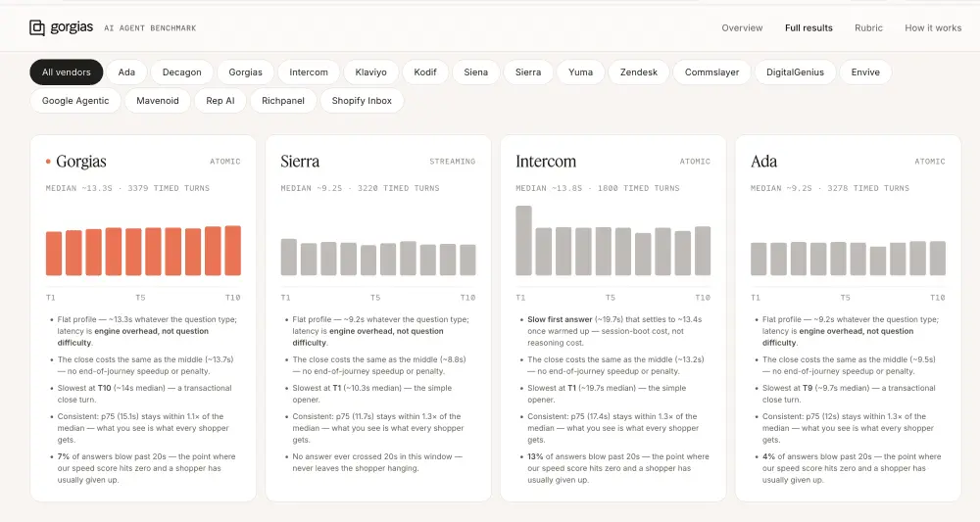Filter by Kodif vendor
980x522 pixels.
[x=425, y=72]
